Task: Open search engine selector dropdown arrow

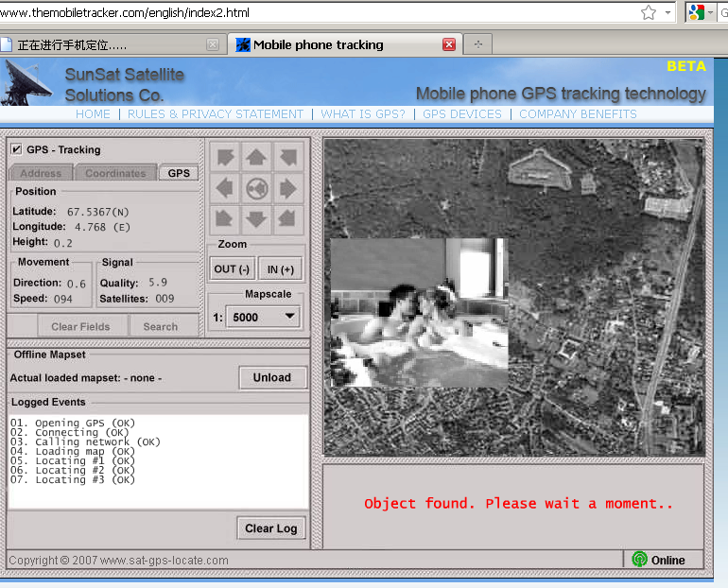Action: tap(710, 12)
